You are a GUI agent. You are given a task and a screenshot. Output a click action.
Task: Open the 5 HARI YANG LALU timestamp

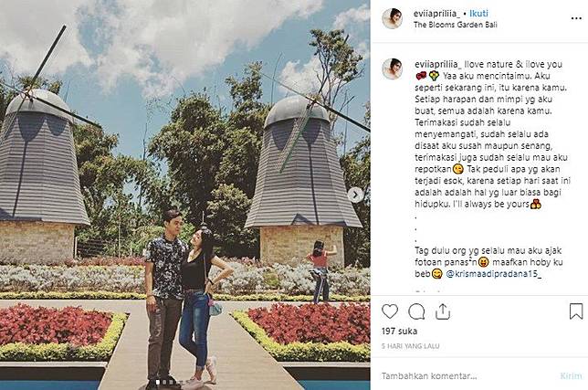coord(410,346)
